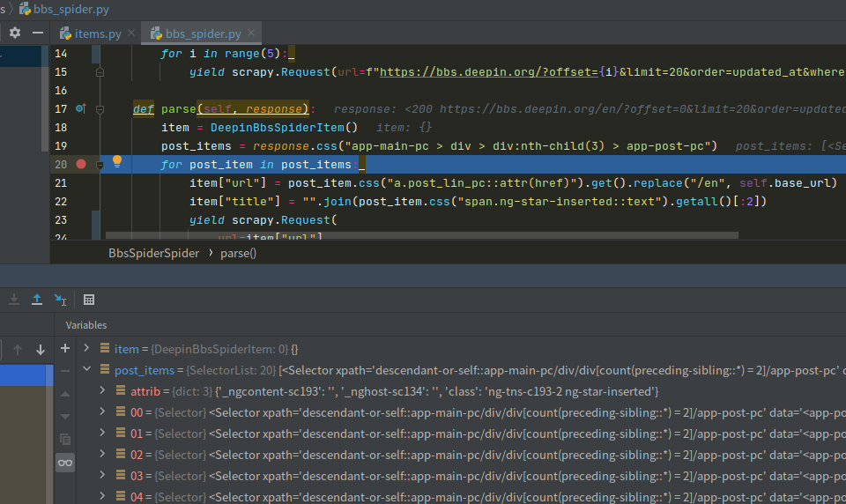Hide the project tool window
Image resolution: width=846 pixels, height=504 pixels.
pos(37,33)
